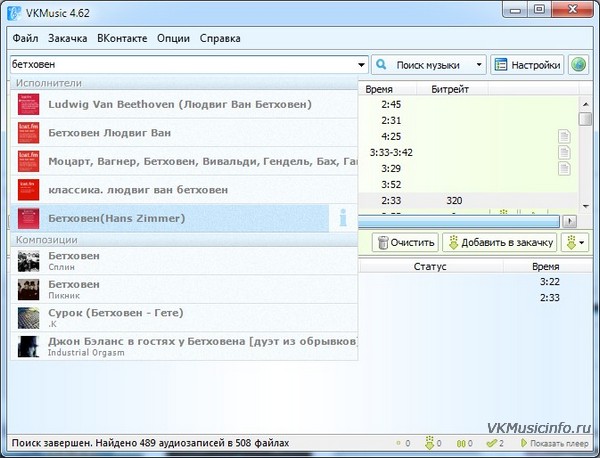
Task: Open the Поиск музыки dropdown arrow
Action: [x=479, y=65]
